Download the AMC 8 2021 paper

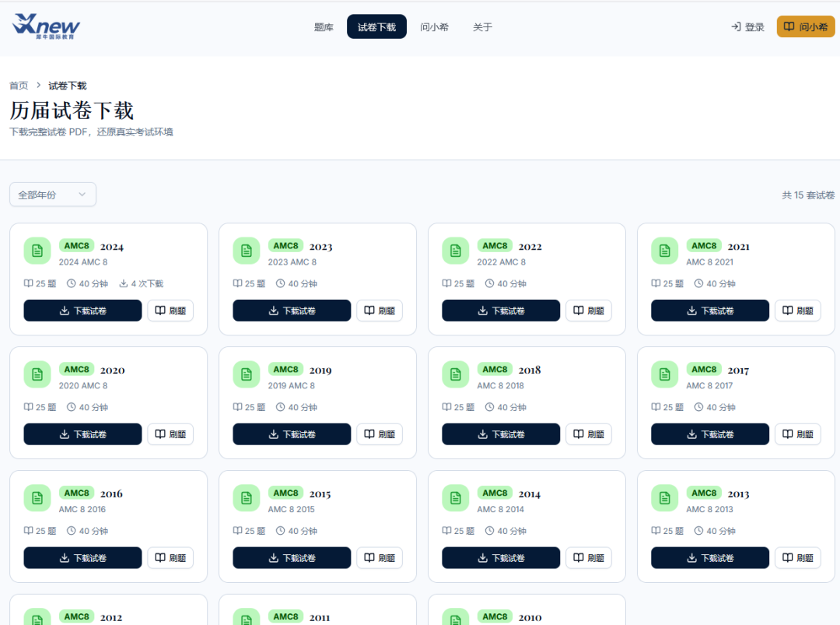710,311
